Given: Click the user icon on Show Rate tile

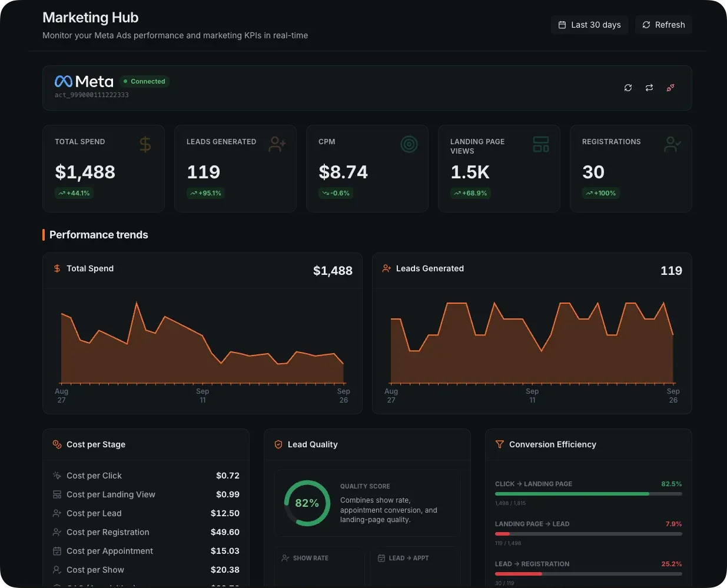Looking at the screenshot, I should [286, 558].
